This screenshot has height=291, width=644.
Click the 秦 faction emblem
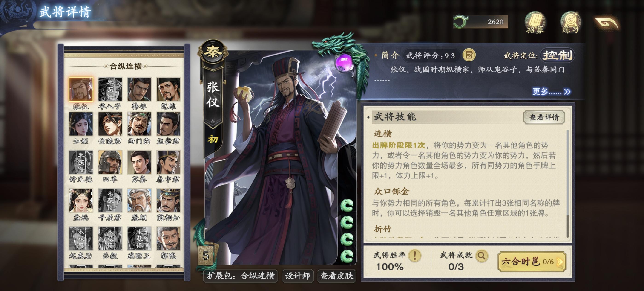coord(213,52)
